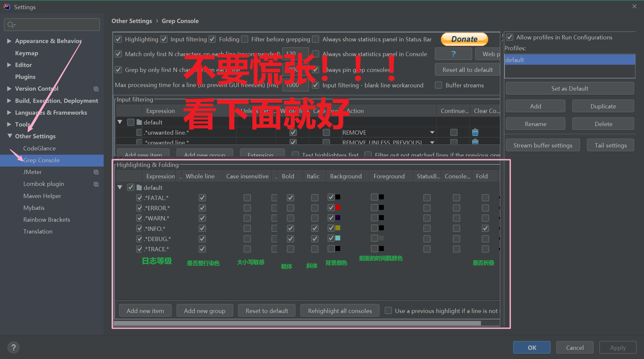This screenshot has width=644, height=359.
Task: Expand the Version Control section
Action: pos(9,89)
